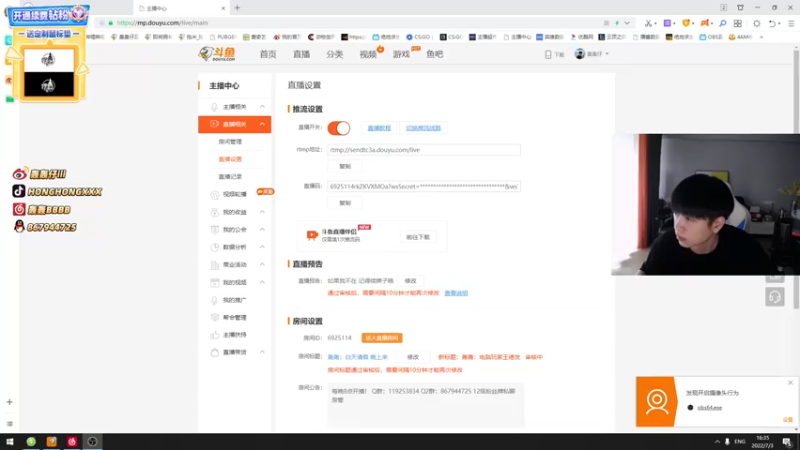The width and height of the screenshot is (800, 450).
Task: Click the thumbs-up icon for 主播扶持
Action: 215,335
